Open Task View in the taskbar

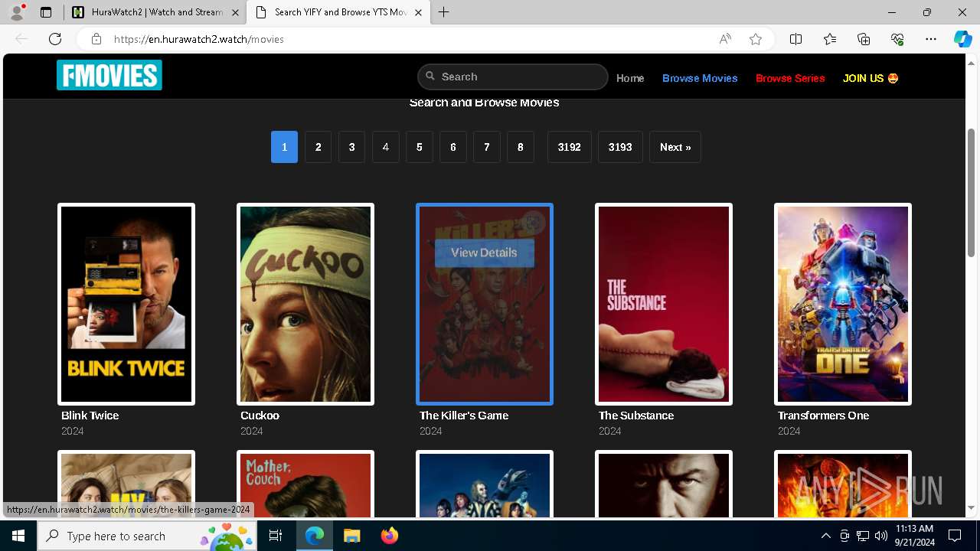[x=276, y=536]
